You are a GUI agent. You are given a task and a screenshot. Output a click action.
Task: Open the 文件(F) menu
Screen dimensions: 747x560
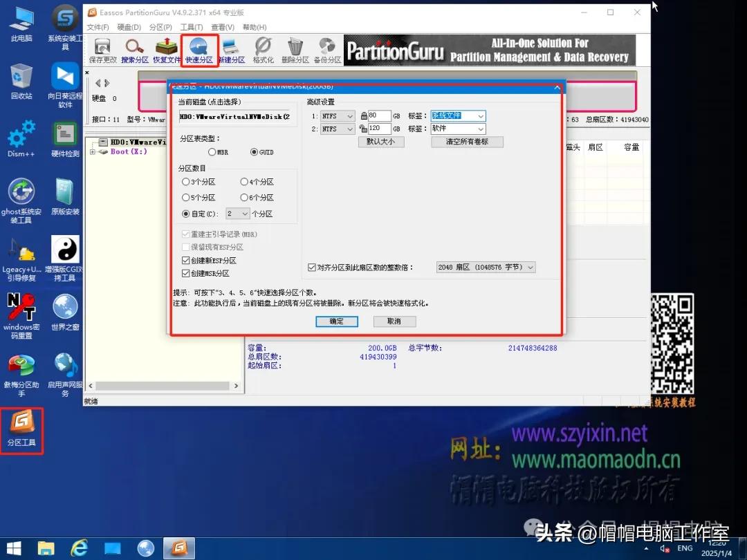98,27
